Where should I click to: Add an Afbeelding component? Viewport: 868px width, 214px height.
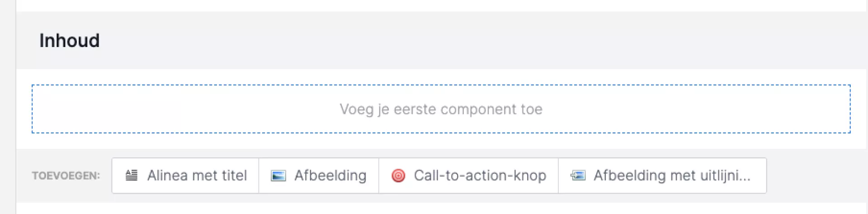tap(319, 176)
